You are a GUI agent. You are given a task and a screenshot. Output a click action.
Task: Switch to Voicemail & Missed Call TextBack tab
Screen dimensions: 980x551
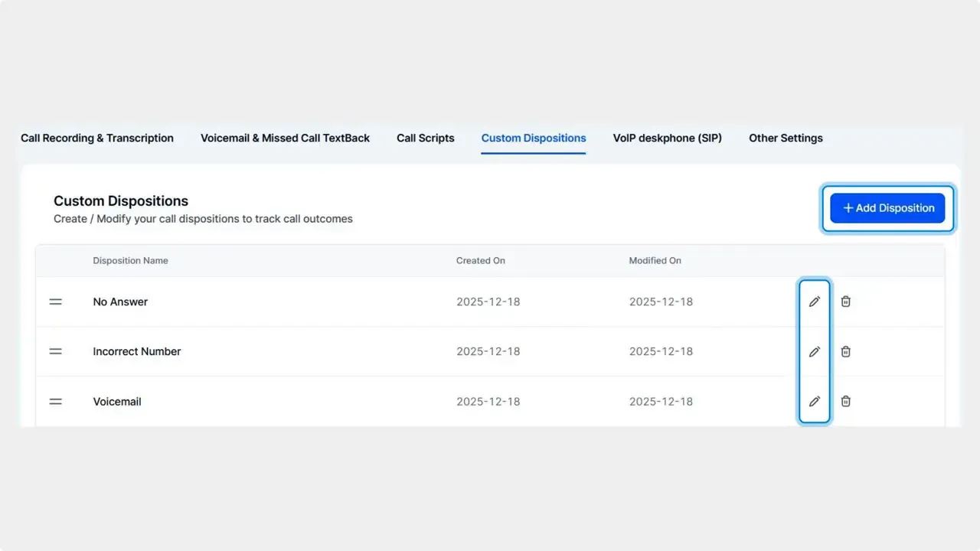point(285,139)
